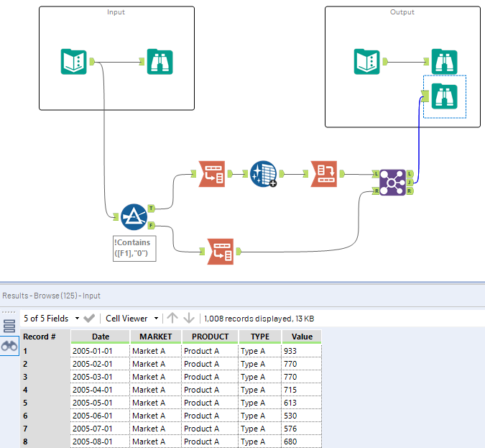Screen dimensions: 485x448
Task: Click the Filter tool's F output anchor
Action: [x=151, y=225]
